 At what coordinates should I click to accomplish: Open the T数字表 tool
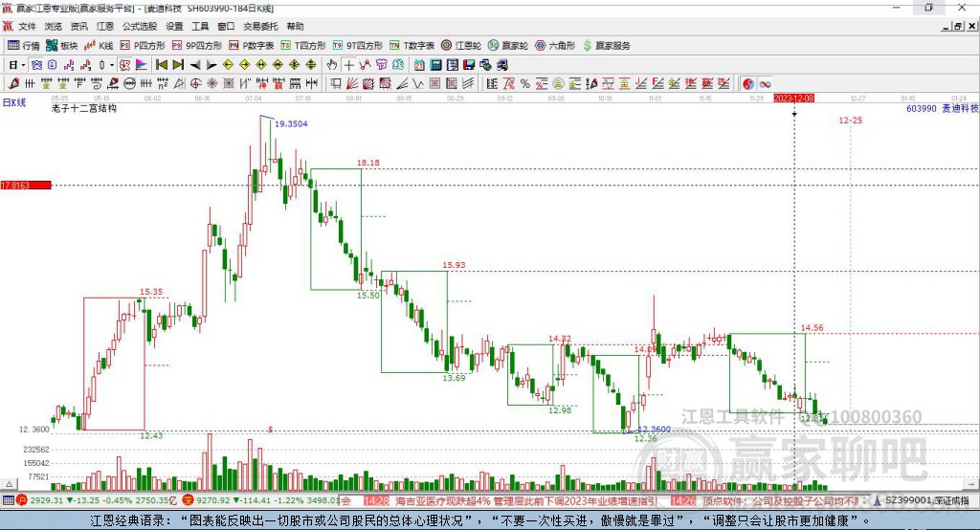click(x=412, y=46)
